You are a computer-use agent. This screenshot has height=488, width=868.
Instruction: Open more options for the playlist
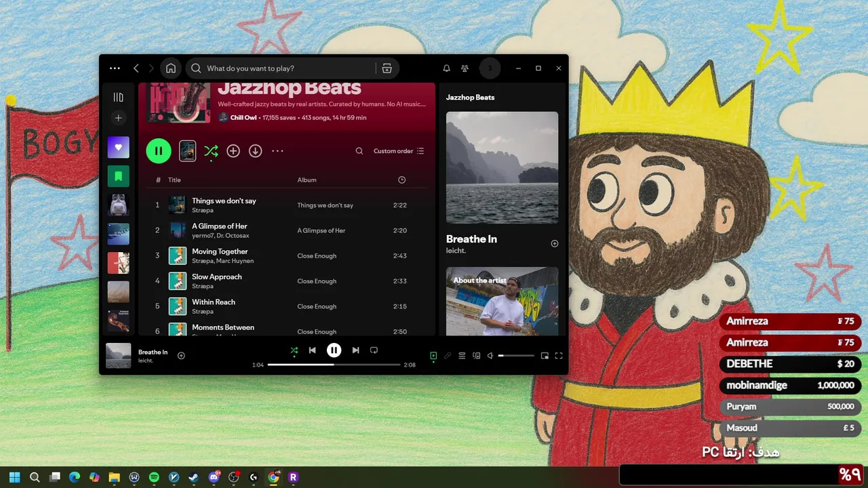point(277,151)
